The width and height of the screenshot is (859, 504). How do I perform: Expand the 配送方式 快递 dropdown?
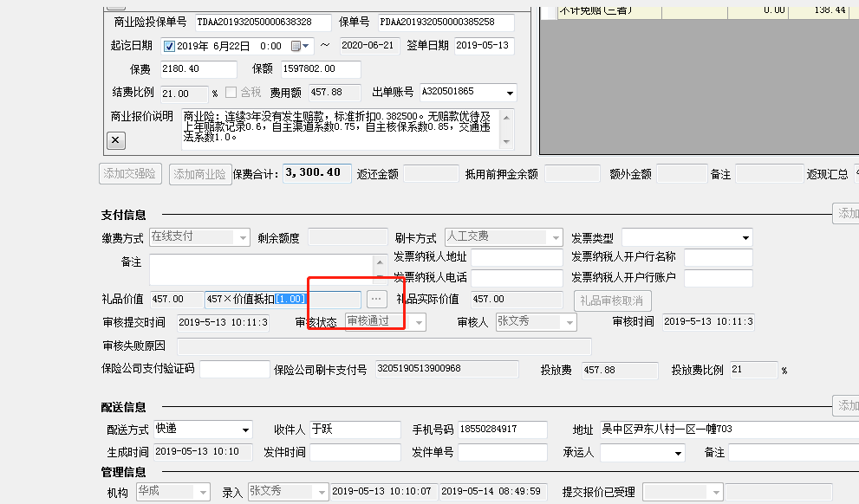(x=245, y=430)
